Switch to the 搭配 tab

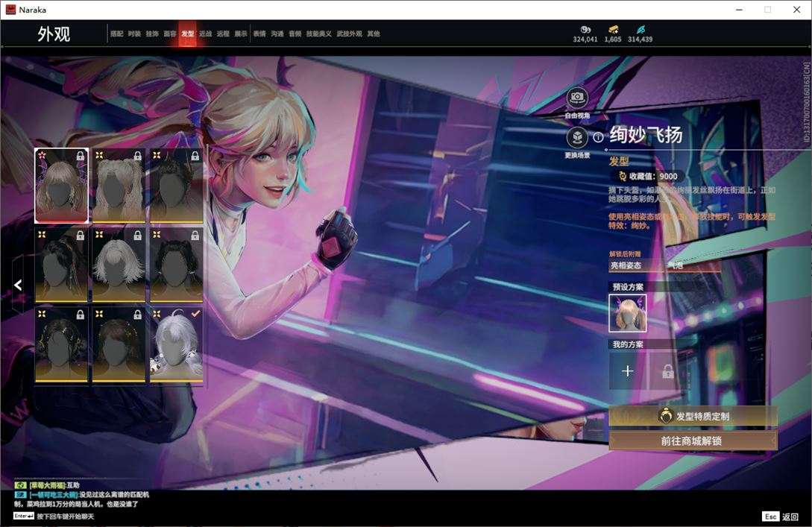pos(116,34)
